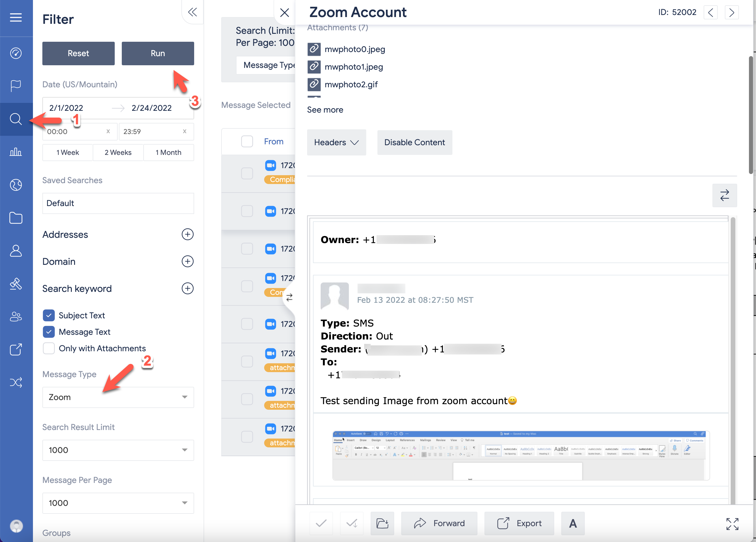
Task: Open the pie chart sidebar icon
Action: click(16, 185)
